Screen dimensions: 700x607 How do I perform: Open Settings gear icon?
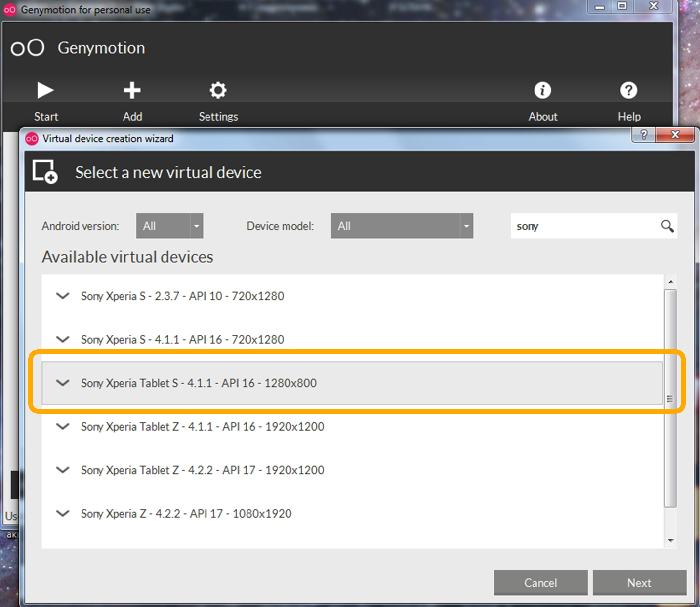[218, 90]
